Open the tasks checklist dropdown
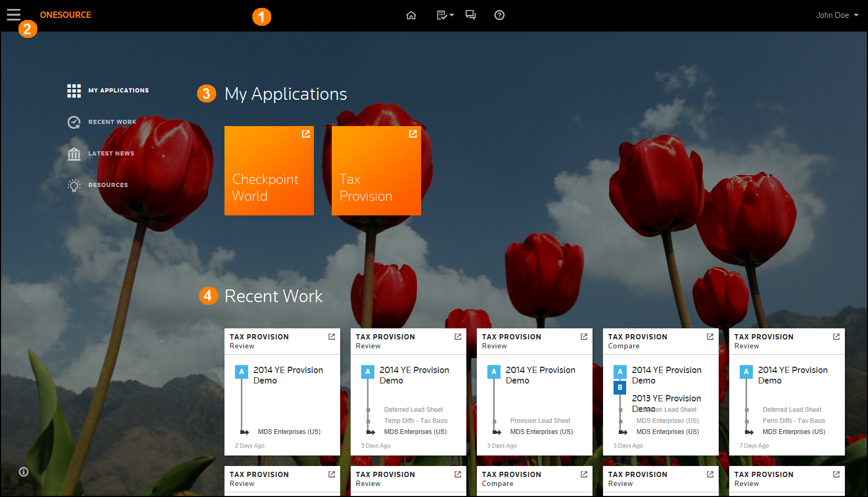The image size is (868, 497). (445, 15)
